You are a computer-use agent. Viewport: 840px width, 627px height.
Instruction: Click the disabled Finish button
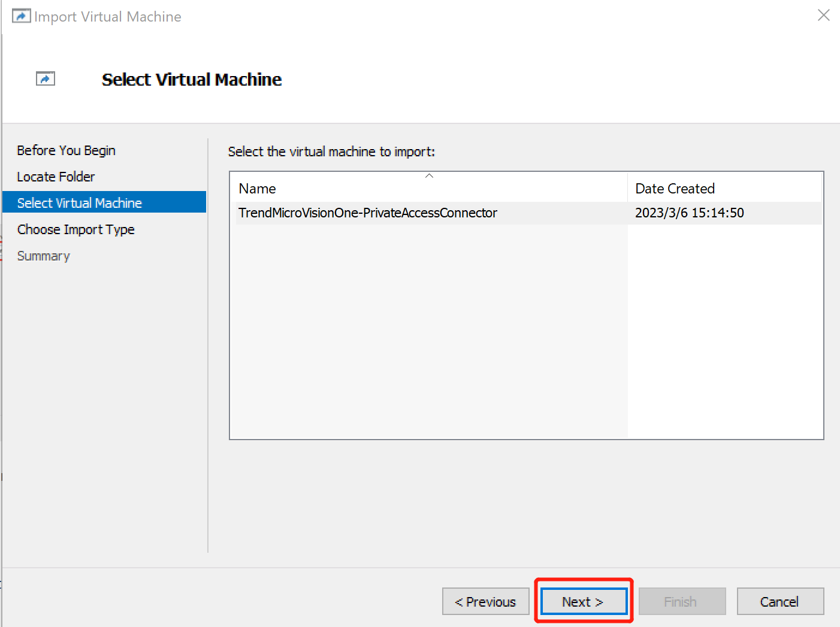(682, 601)
